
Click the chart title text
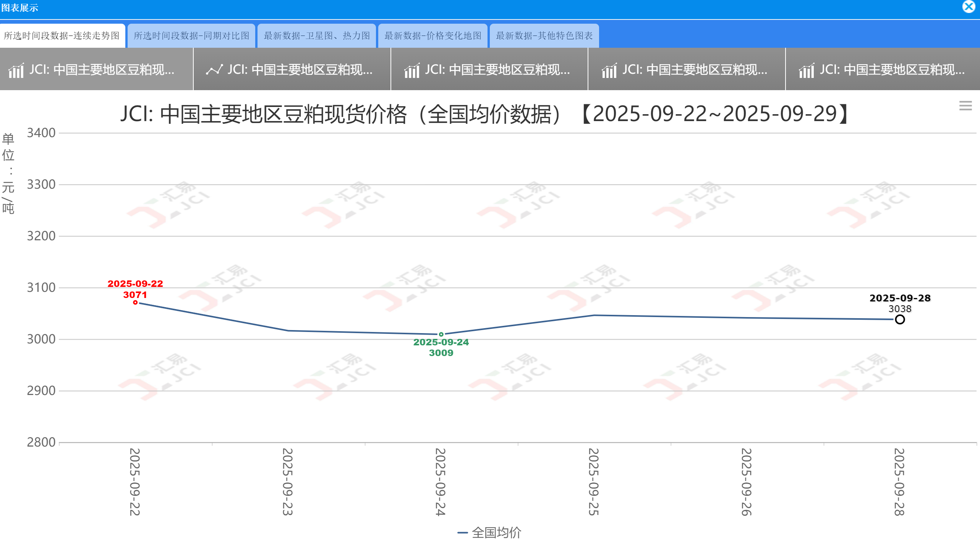point(485,114)
